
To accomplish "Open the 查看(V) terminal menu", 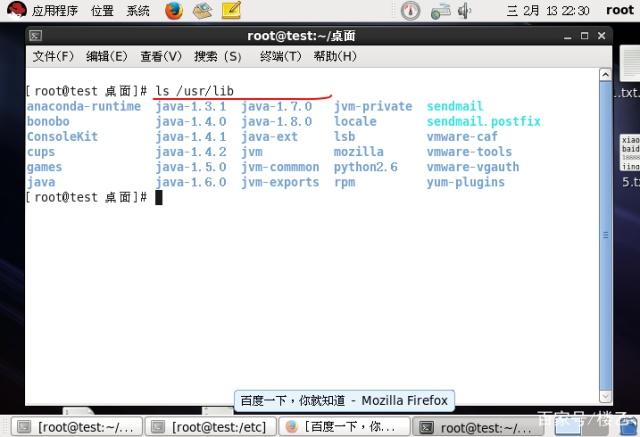I will (x=161, y=56).
